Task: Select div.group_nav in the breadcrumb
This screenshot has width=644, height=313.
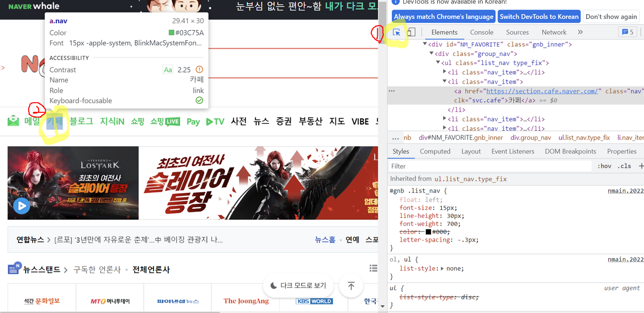Action: point(531,137)
